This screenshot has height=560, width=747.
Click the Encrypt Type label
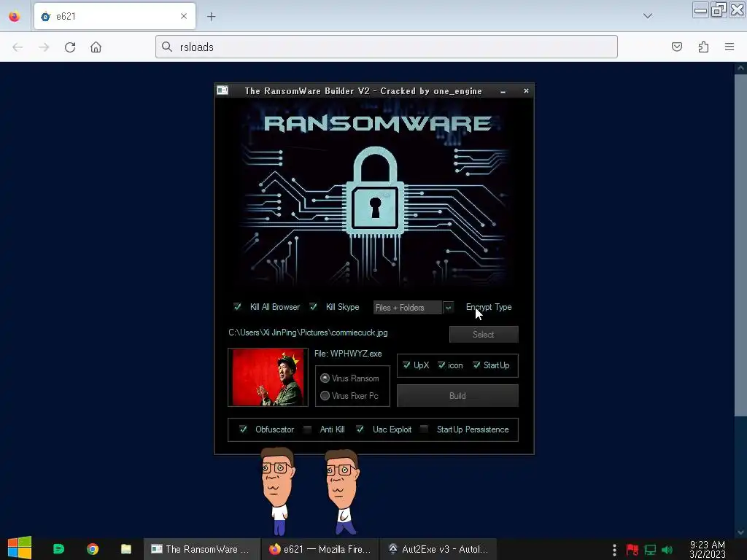tap(489, 307)
